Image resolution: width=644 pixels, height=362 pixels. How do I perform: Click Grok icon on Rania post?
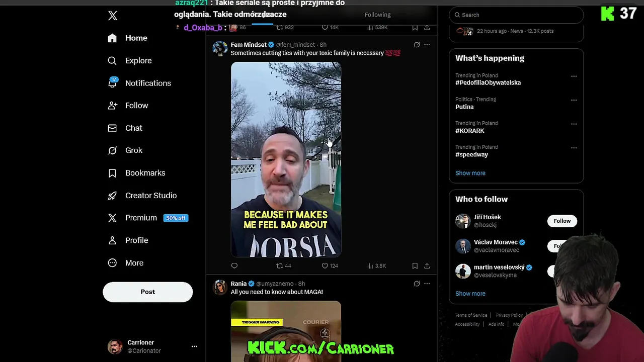417,284
